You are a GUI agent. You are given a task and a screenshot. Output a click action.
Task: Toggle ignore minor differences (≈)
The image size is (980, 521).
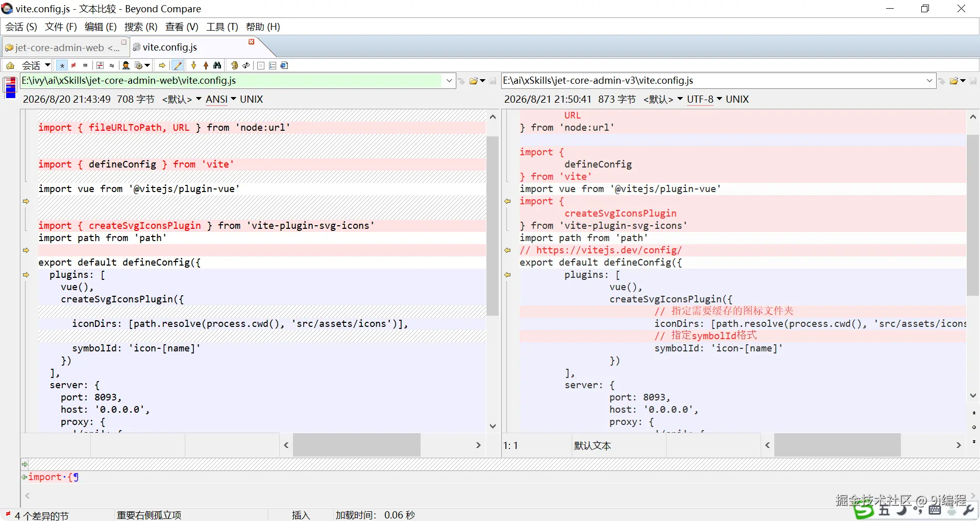pyautogui.click(x=112, y=65)
